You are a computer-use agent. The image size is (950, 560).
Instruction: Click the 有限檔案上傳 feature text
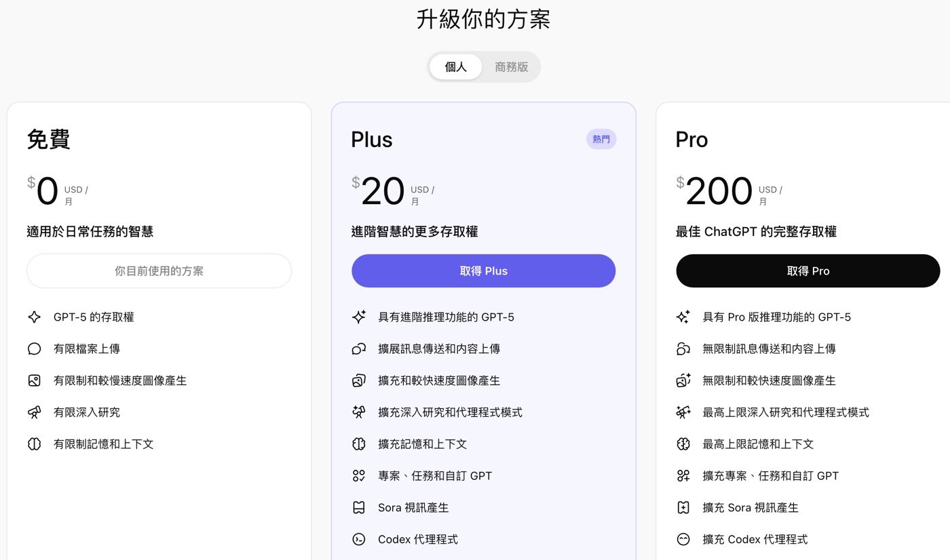87,348
